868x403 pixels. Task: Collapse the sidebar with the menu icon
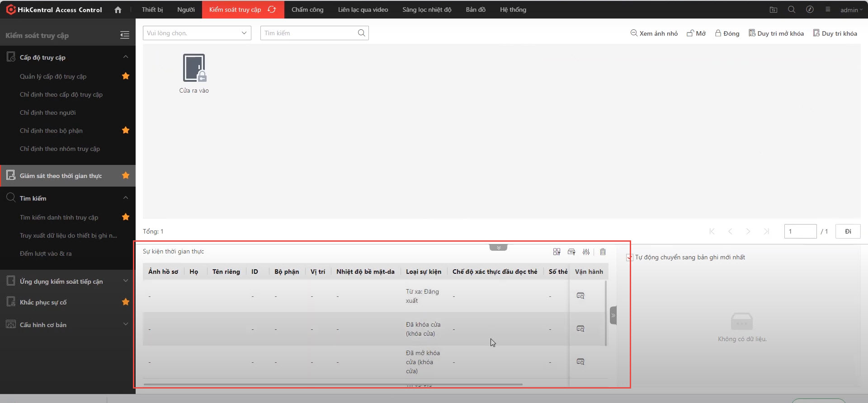pos(125,35)
